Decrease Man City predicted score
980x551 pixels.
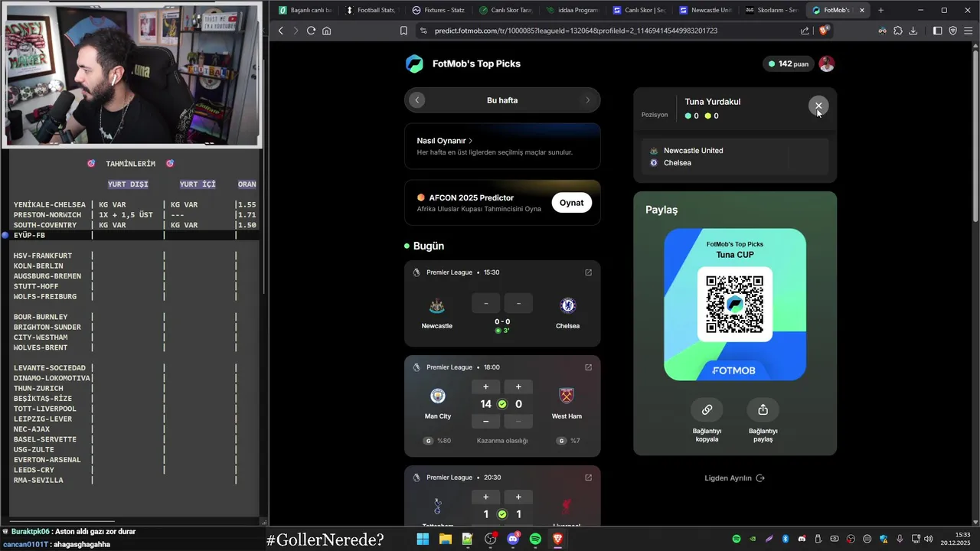click(x=485, y=422)
